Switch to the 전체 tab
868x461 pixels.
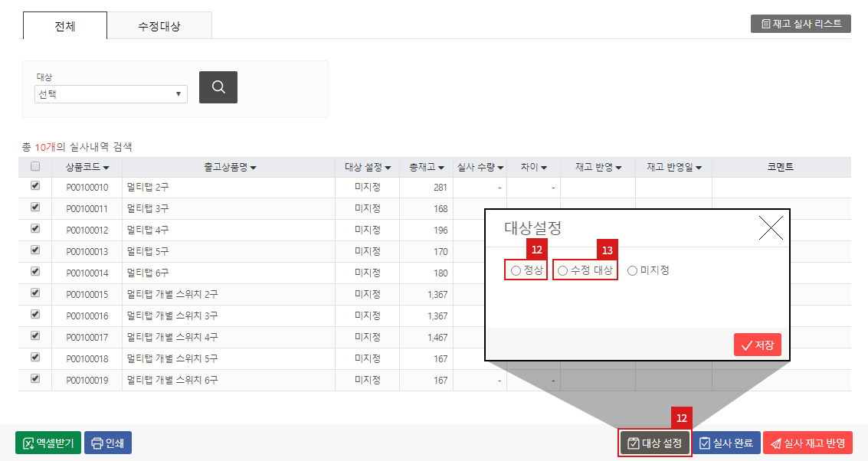coord(65,26)
